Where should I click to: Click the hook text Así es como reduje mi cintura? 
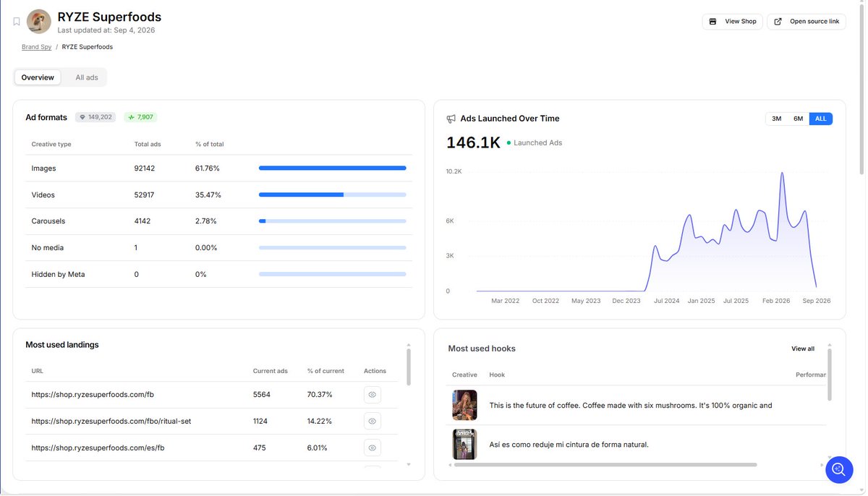click(x=569, y=445)
